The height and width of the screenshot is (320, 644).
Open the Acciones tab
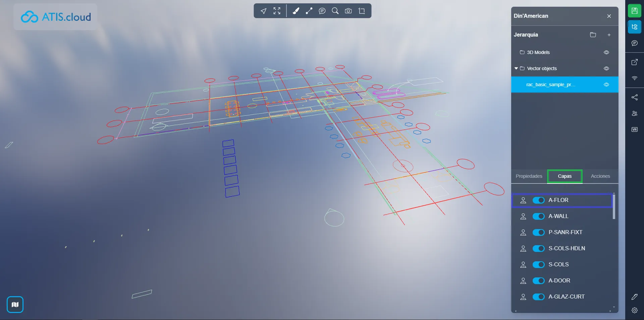tap(600, 176)
